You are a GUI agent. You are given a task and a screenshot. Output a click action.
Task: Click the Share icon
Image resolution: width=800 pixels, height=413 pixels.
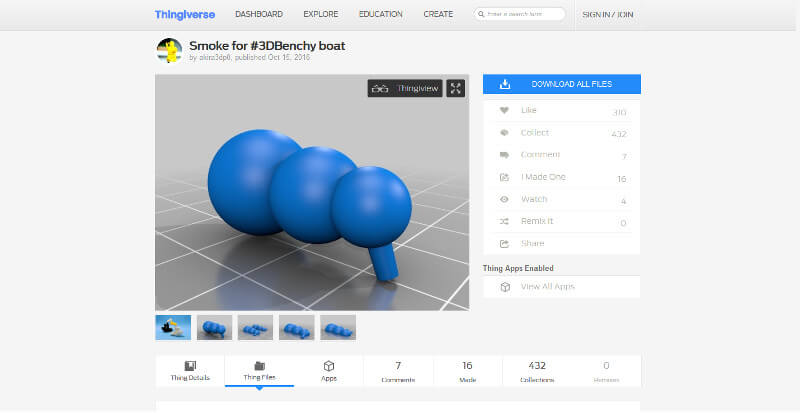click(x=504, y=243)
